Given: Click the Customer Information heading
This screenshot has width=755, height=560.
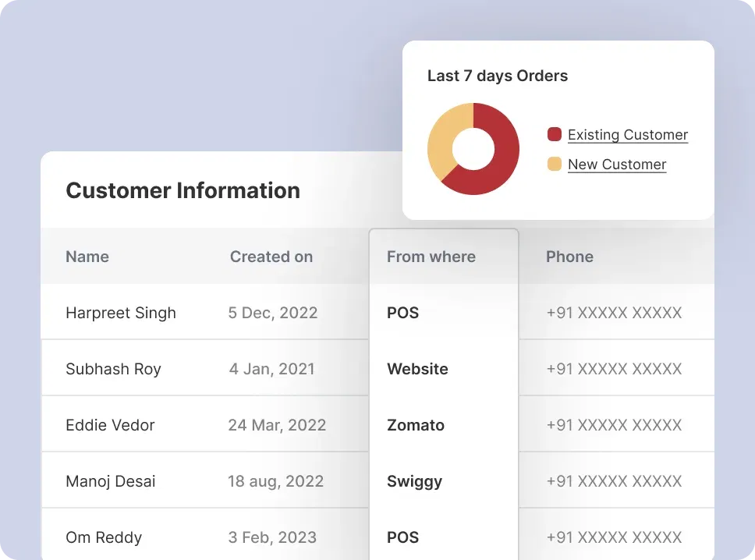Looking at the screenshot, I should pyautogui.click(x=183, y=190).
